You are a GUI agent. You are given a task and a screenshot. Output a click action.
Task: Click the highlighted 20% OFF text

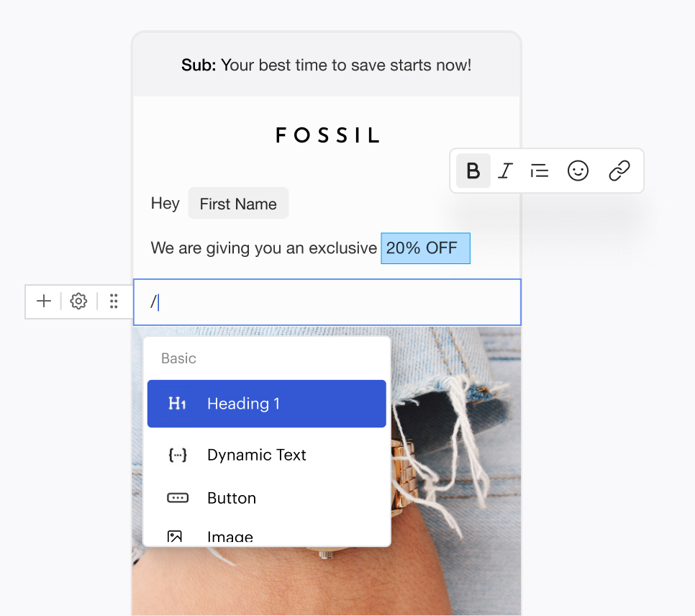click(x=424, y=248)
